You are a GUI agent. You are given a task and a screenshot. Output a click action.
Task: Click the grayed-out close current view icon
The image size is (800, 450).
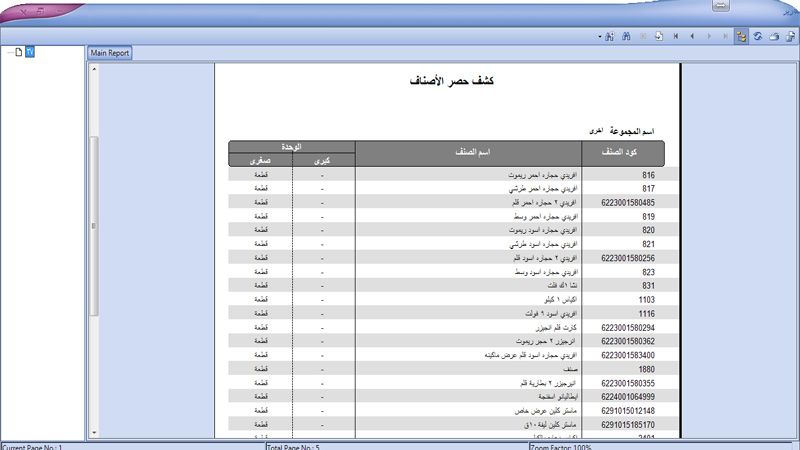tap(643, 37)
